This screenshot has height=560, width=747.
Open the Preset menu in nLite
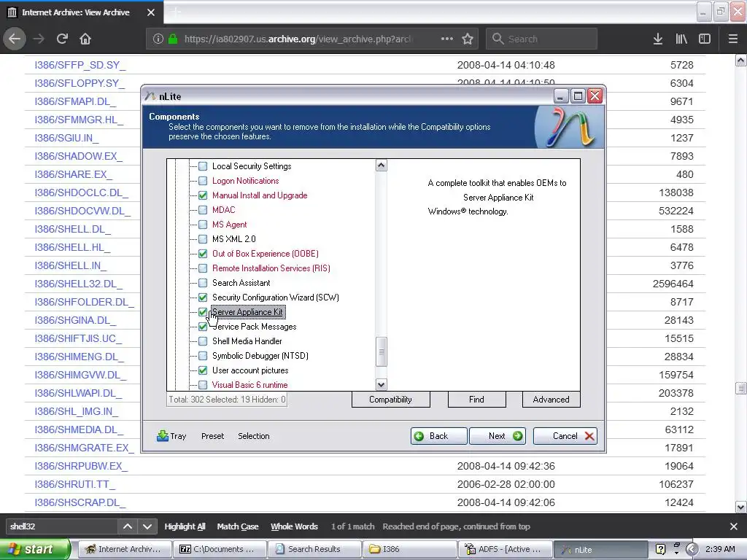click(x=212, y=436)
